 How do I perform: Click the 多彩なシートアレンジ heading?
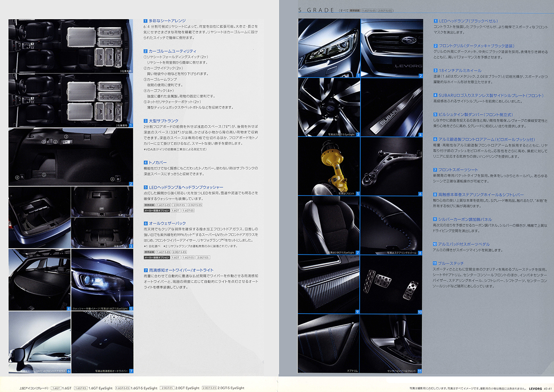pyautogui.click(x=165, y=21)
